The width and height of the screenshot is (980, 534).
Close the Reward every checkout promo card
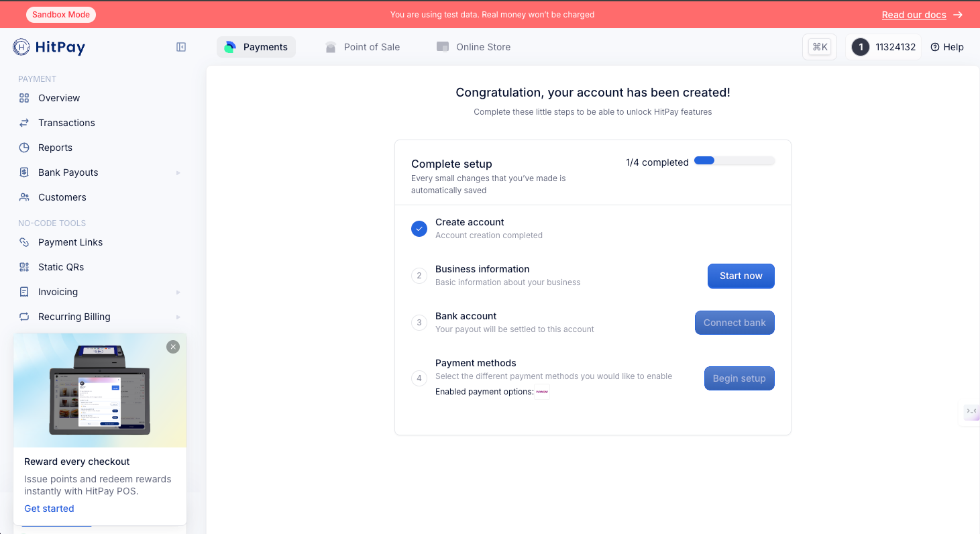173,347
